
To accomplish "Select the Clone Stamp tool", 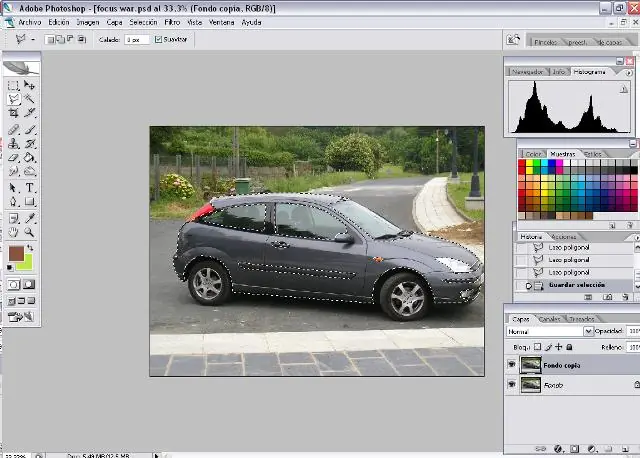I will click(13, 144).
